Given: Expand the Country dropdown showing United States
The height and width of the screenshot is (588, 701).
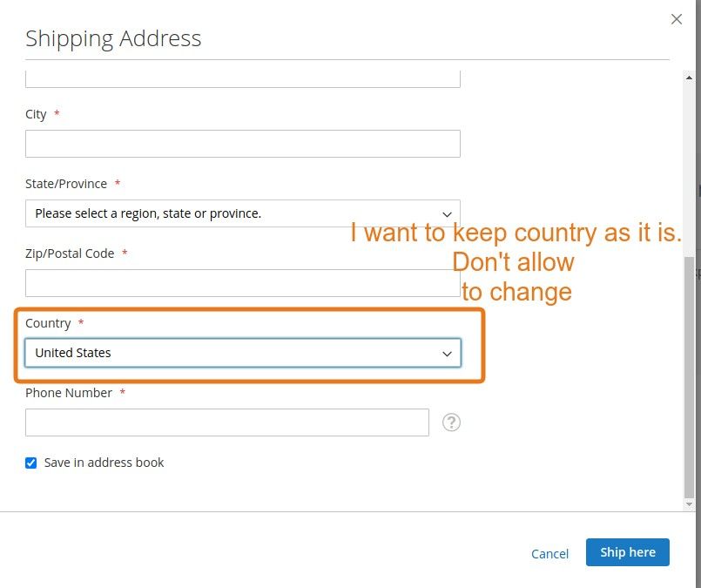Looking at the screenshot, I should tap(242, 353).
